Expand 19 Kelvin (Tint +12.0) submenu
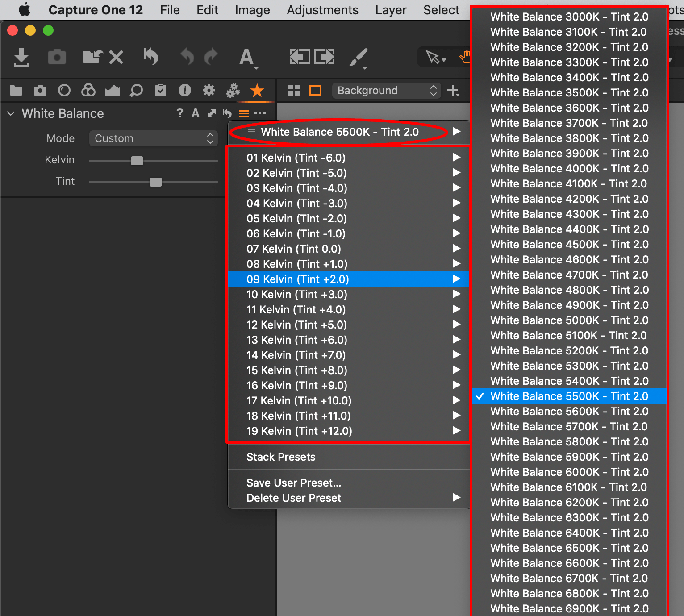The image size is (684, 616). point(348,431)
